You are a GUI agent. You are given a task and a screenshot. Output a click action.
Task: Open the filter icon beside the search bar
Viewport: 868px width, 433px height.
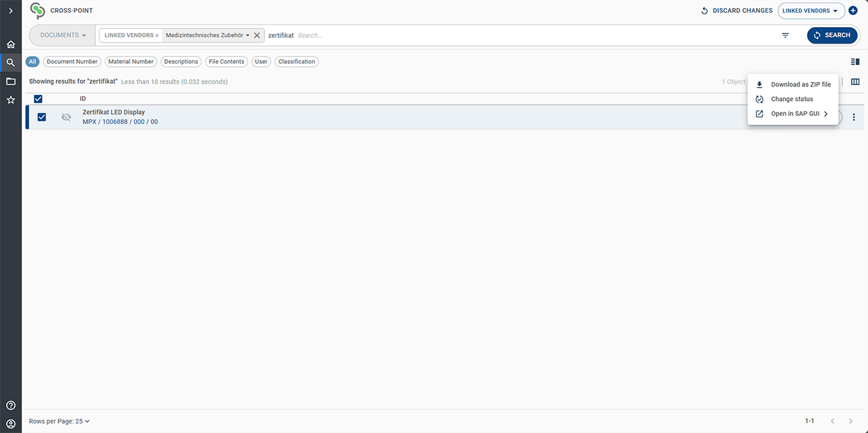[785, 35]
